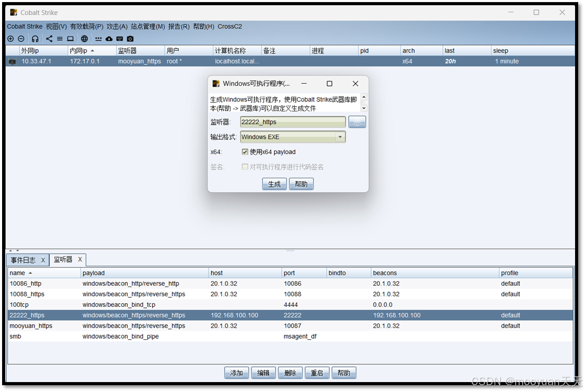
Task: Open listeners via the headphones icon
Action: click(35, 39)
